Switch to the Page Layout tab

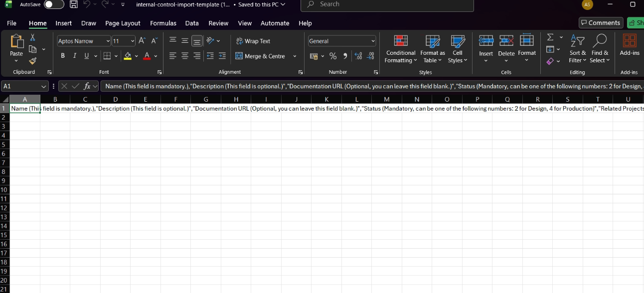coord(123,23)
